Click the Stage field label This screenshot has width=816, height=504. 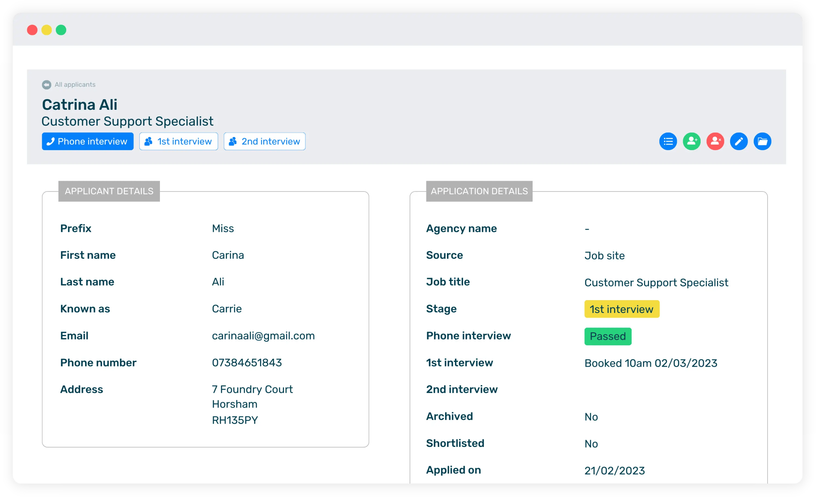pos(441,309)
